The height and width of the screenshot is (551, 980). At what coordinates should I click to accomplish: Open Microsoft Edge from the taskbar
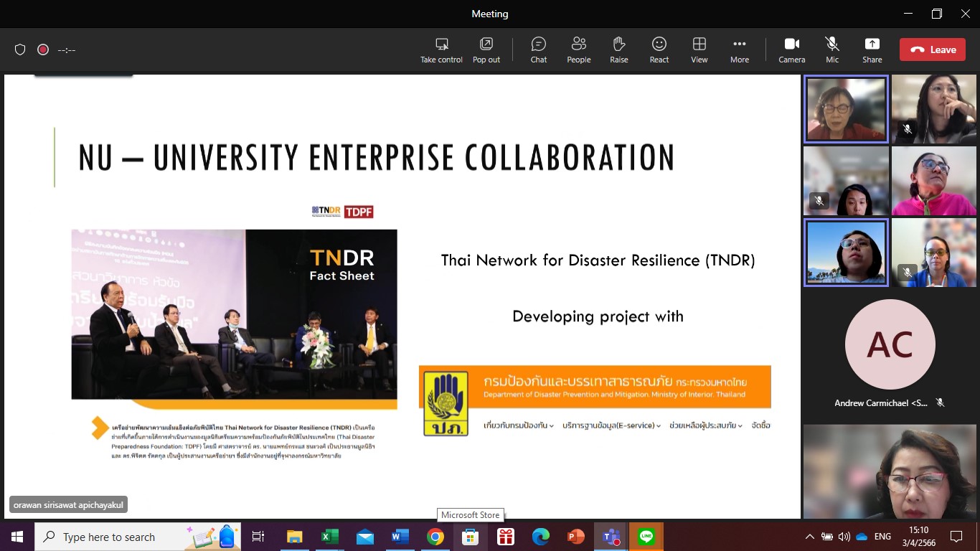point(541,537)
